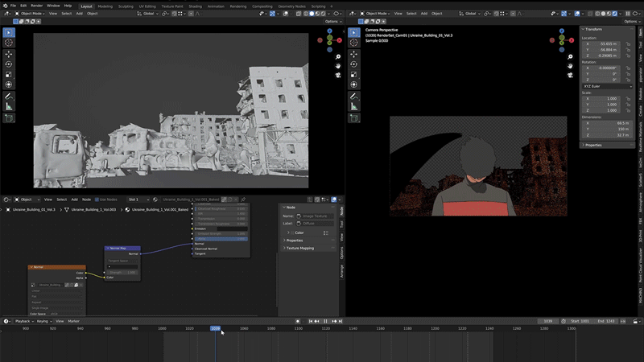
Task: Toggle lock on Scale X field
Action: tap(628, 99)
